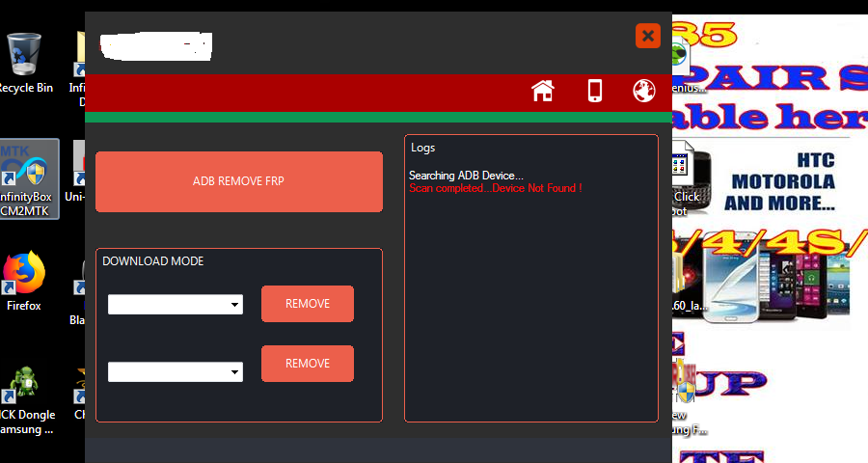Screen dimensions: 868x463
Task: Click the Logs panel heading
Action: coord(423,148)
